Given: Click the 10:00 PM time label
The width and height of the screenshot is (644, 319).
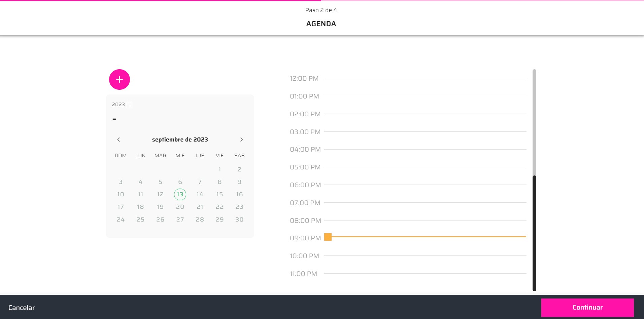Looking at the screenshot, I should 304,256.
